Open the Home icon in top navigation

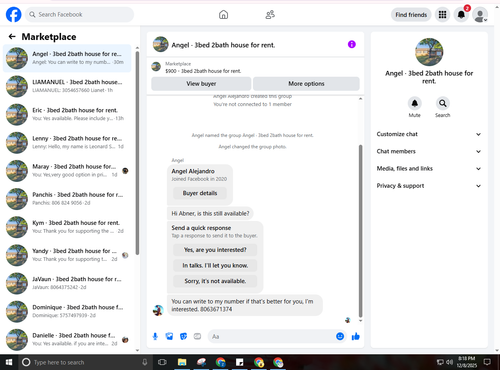point(223,15)
